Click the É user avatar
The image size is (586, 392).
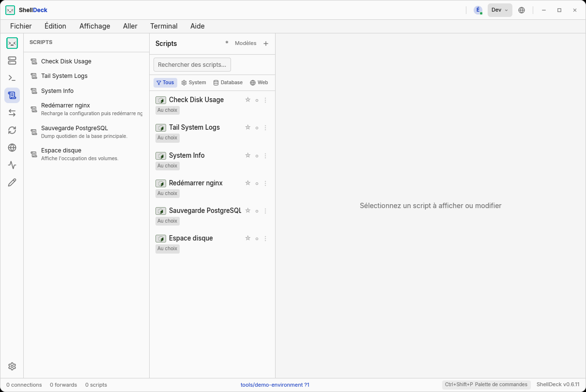[x=478, y=10]
